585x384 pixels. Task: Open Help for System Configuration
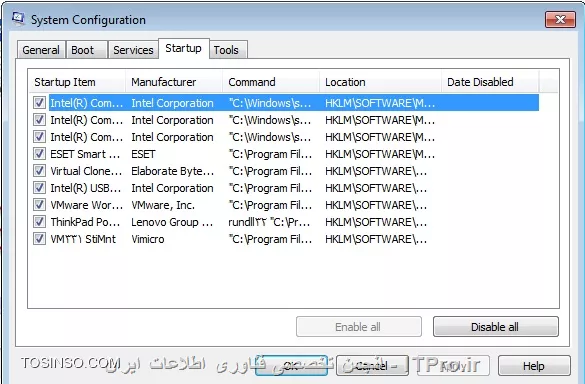534,366
